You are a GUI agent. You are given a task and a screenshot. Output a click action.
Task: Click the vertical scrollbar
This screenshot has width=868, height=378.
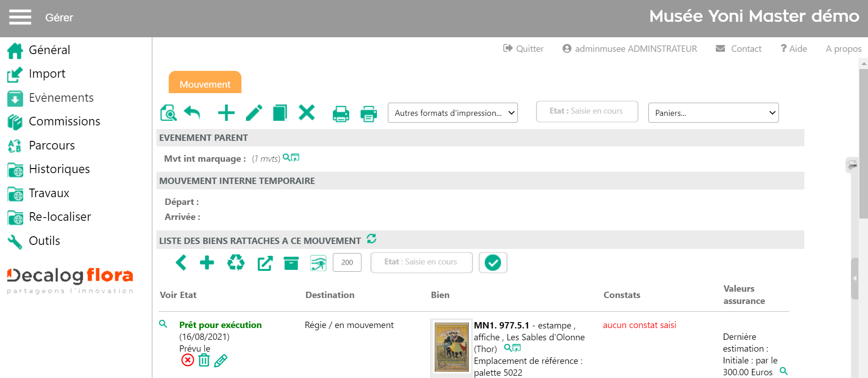[x=863, y=144]
